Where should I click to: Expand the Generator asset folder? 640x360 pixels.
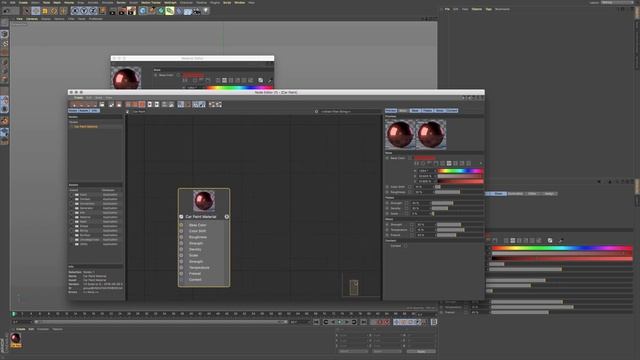pyautogui.click(x=72, y=208)
